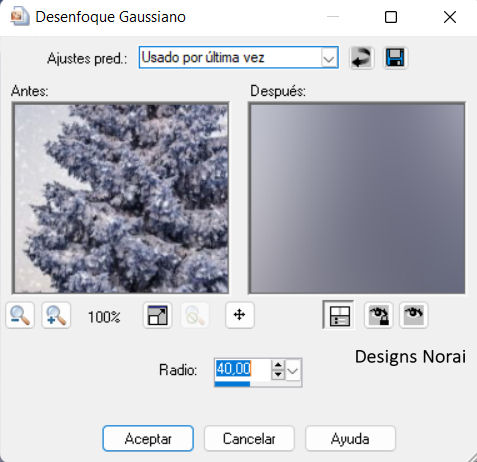Click the PaintShop app icon in title bar
This screenshot has width=477, height=462.
click(20, 17)
